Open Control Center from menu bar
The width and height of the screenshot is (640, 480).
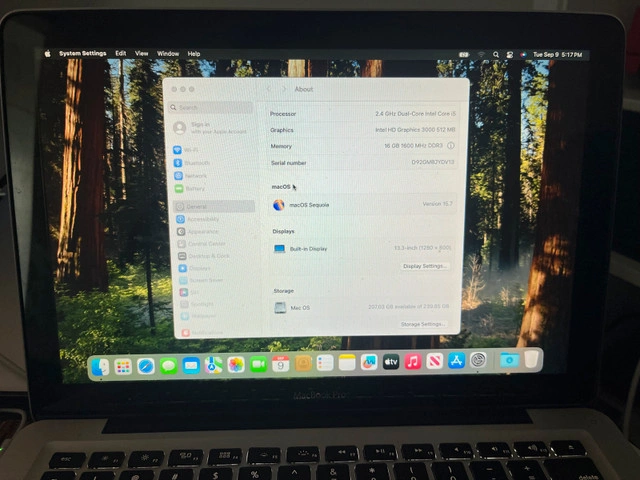click(x=509, y=55)
